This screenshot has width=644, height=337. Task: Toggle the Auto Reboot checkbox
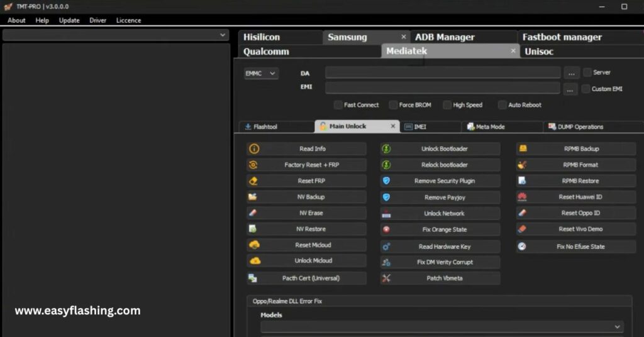(x=502, y=104)
